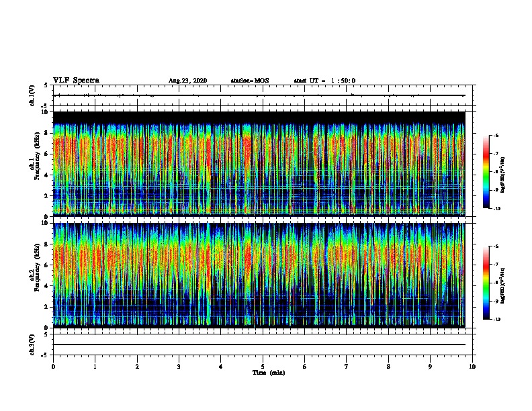This screenshot has width=532, height=411.
Task: Click the time axis tick label '5'
Action: (263, 367)
